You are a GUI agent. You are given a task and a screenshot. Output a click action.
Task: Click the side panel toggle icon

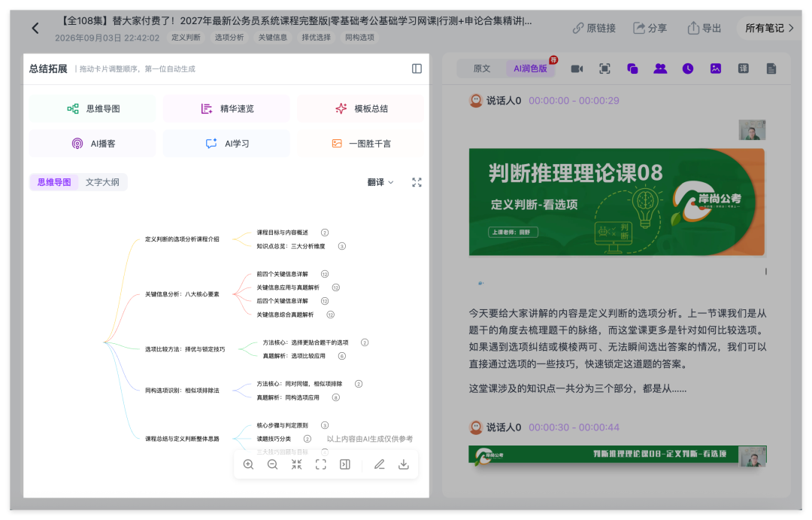pyautogui.click(x=345, y=464)
